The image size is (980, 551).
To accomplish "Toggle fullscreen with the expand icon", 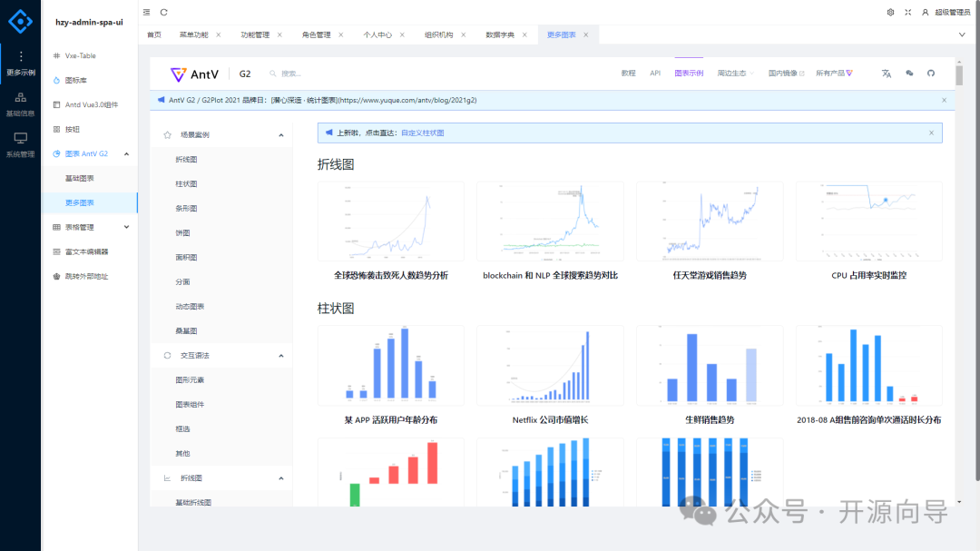I will (908, 12).
